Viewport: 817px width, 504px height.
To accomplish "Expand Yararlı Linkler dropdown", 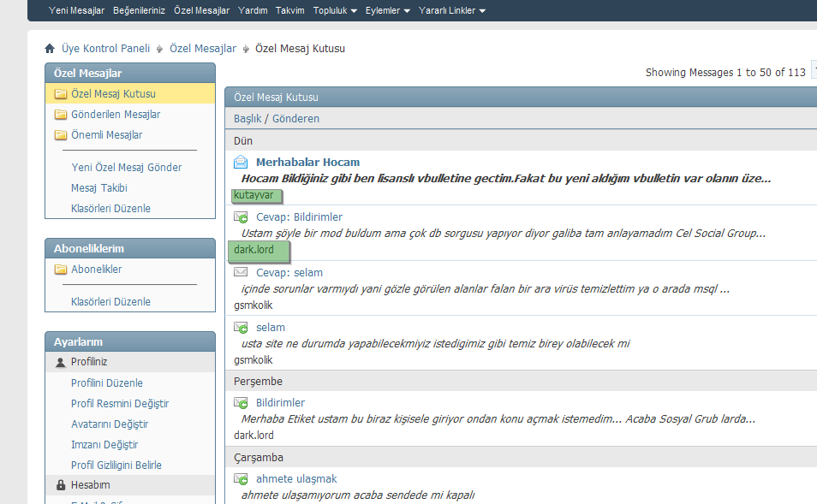I will pos(452,10).
